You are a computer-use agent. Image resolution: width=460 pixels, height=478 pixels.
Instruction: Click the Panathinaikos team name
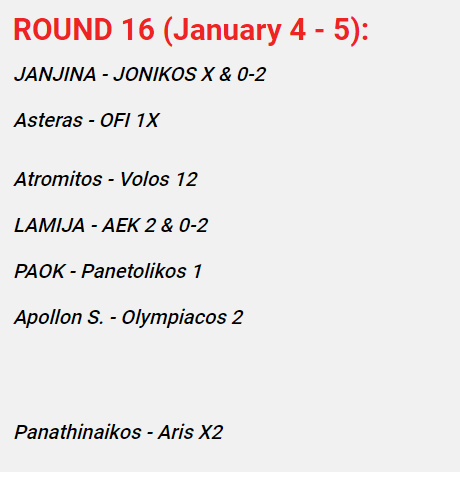point(78,432)
